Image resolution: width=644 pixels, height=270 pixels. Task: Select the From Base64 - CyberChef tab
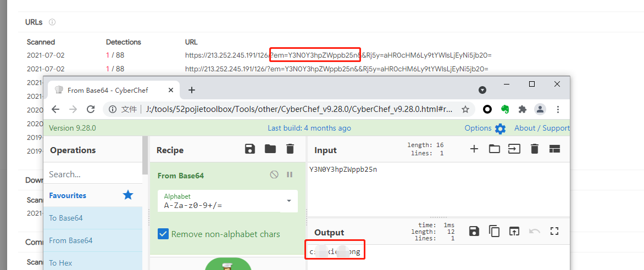(x=113, y=90)
